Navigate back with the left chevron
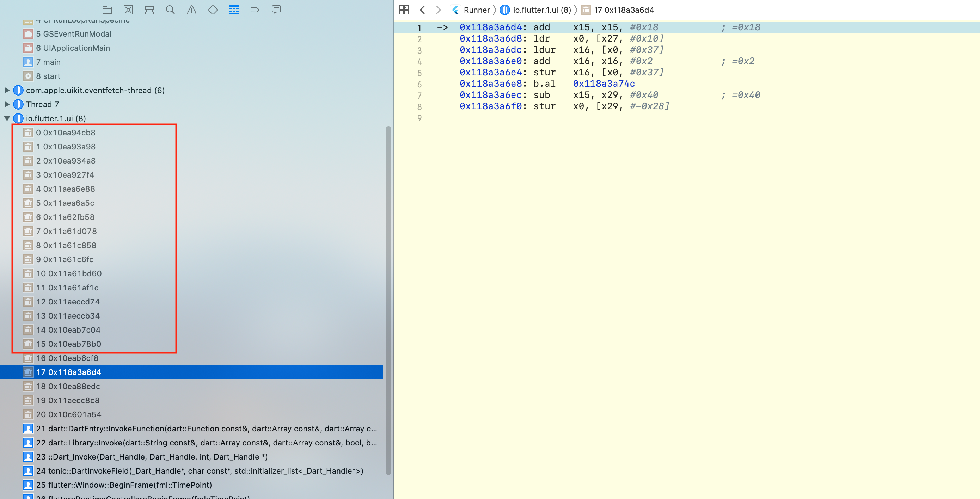The height and width of the screenshot is (499, 980). click(x=423, y=10)
